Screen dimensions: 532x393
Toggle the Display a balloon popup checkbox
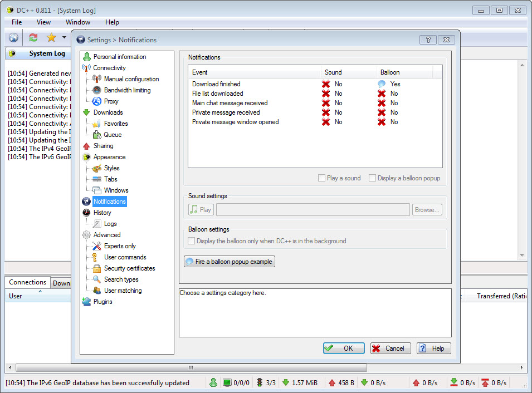click(x=372, y=178)
